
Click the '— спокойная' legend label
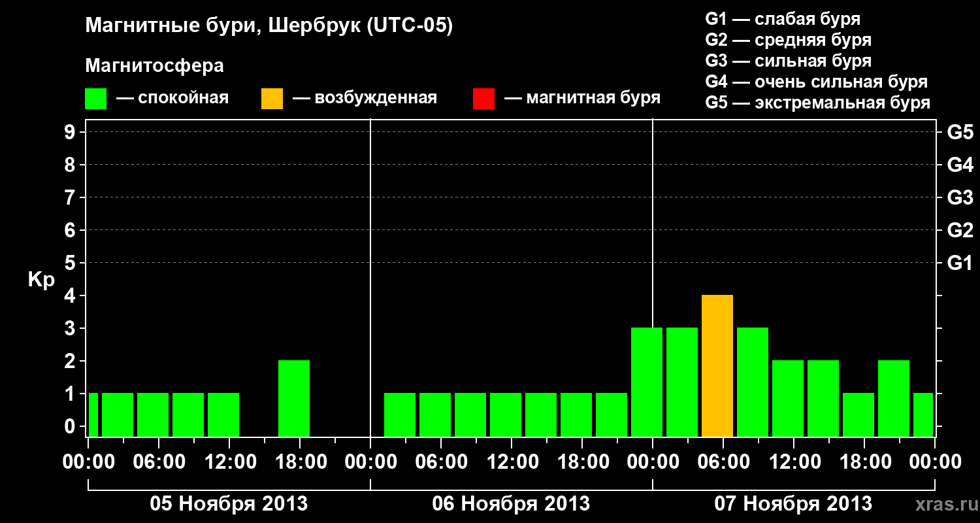pyautogui.click(x=172, y=99)
